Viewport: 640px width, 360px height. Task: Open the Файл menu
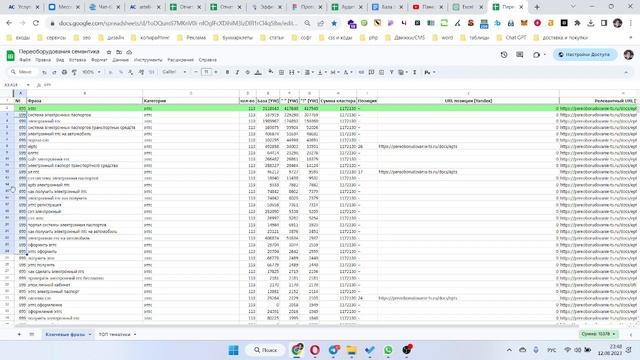25,60
